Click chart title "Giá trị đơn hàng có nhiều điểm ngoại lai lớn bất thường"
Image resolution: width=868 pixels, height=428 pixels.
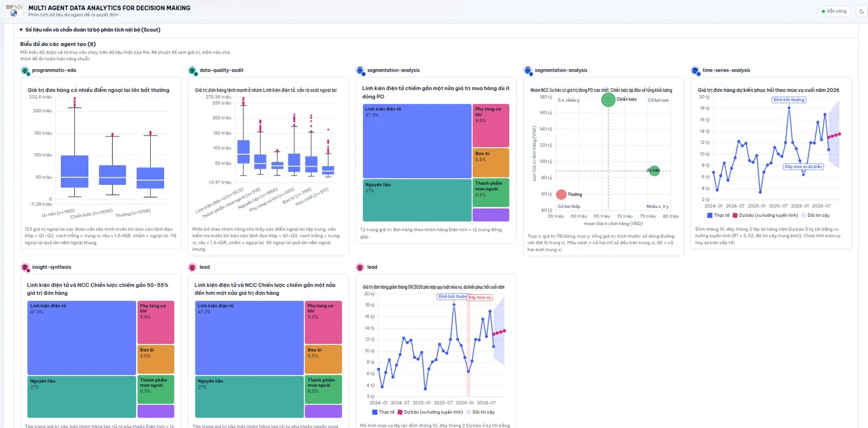pos(99,90)
